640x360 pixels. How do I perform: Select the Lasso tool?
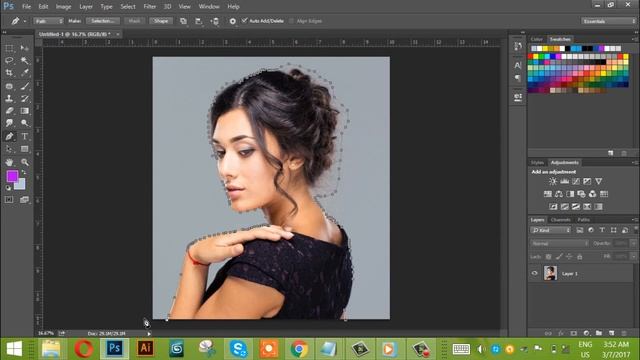click(x=9, y=60)
